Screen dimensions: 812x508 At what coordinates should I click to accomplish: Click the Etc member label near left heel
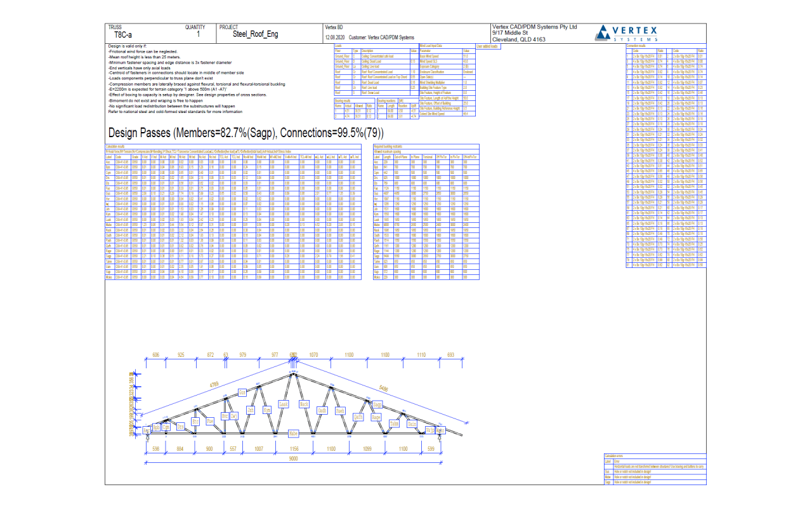(195, 422)
